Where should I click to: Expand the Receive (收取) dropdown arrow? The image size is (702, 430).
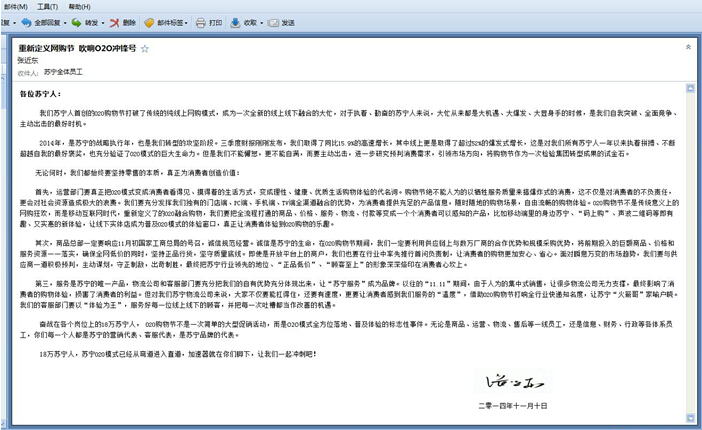(x=261, y=22)
